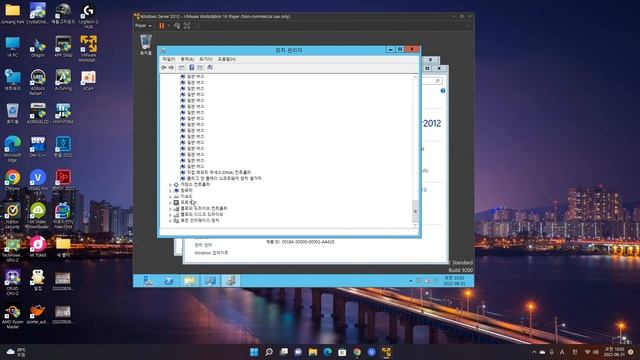Expand the 키보드 tree node
The height and width of the screenshot is (360, 640).
[x=170, y=197]
